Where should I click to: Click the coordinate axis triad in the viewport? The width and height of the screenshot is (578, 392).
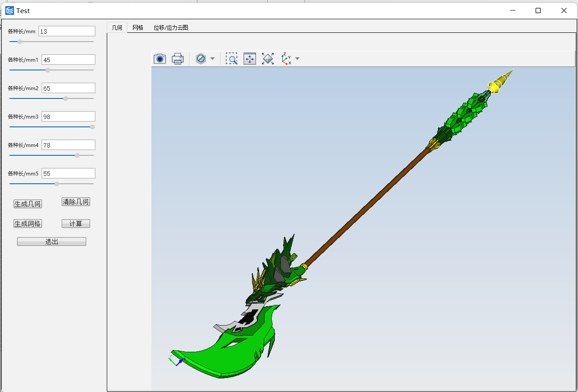point(177,360)
